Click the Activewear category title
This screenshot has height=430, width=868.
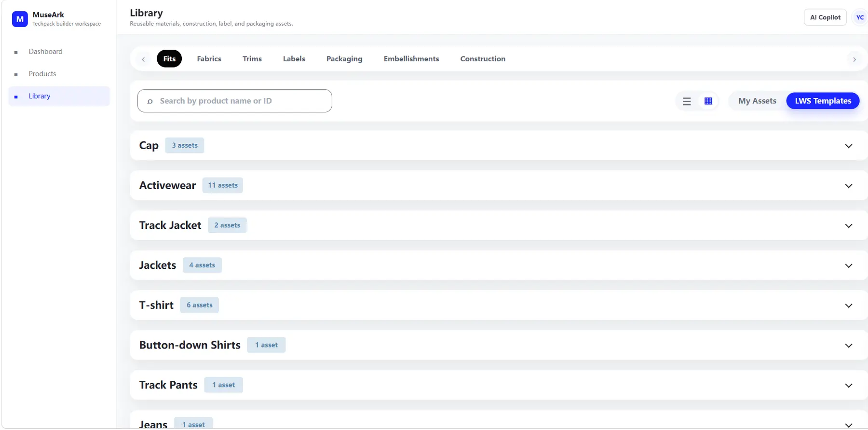(167, 186)
